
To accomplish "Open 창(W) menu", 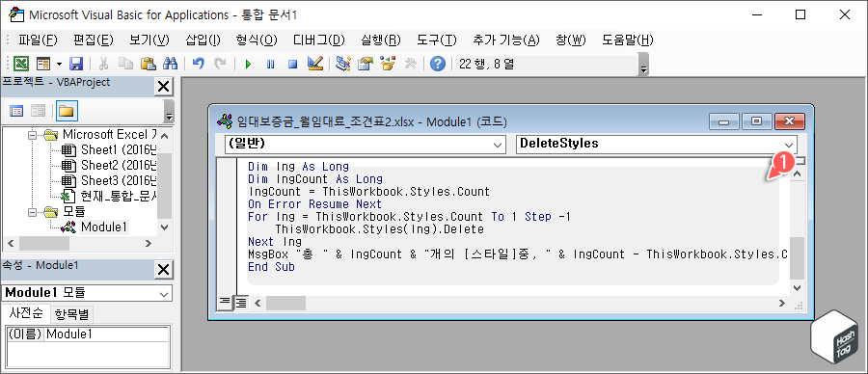I will (x=570, y=40).
